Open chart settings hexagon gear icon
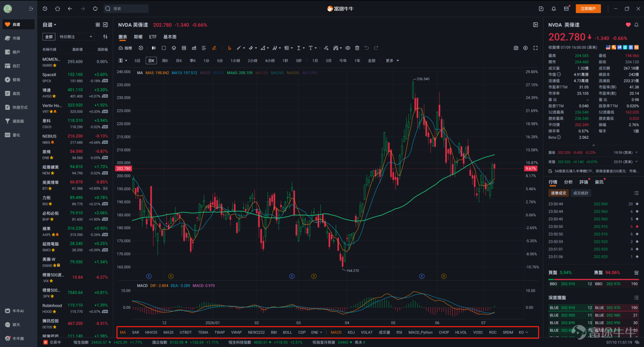 [x=525, y=48]
